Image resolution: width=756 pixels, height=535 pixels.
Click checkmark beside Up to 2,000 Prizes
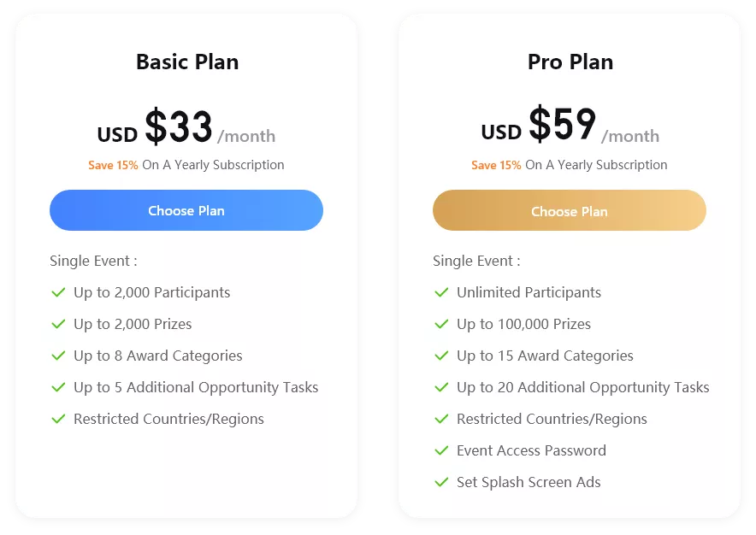(x=58, y=324)
